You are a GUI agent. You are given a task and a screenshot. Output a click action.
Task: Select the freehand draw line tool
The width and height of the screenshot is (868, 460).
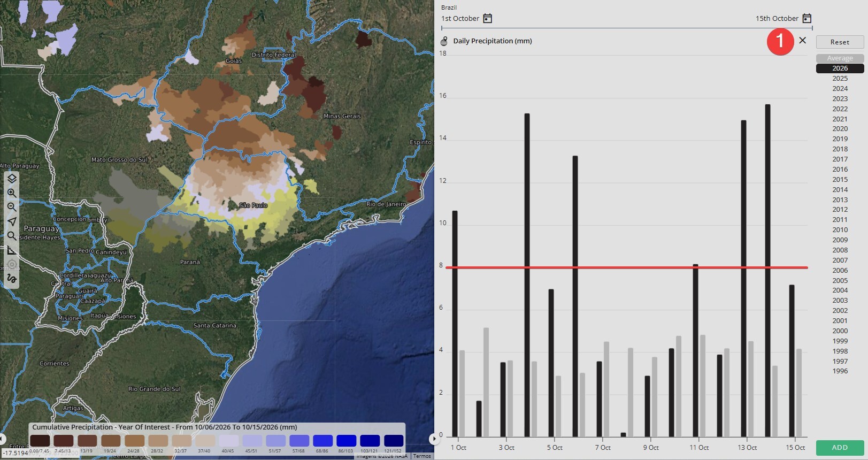(x=12, y=279)
